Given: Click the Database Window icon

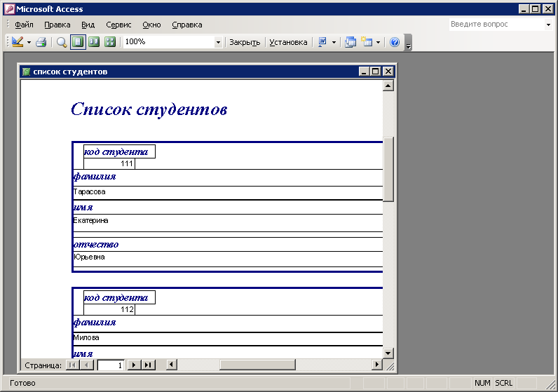Looking at the screenshot, I should click(x=351, y=42).
